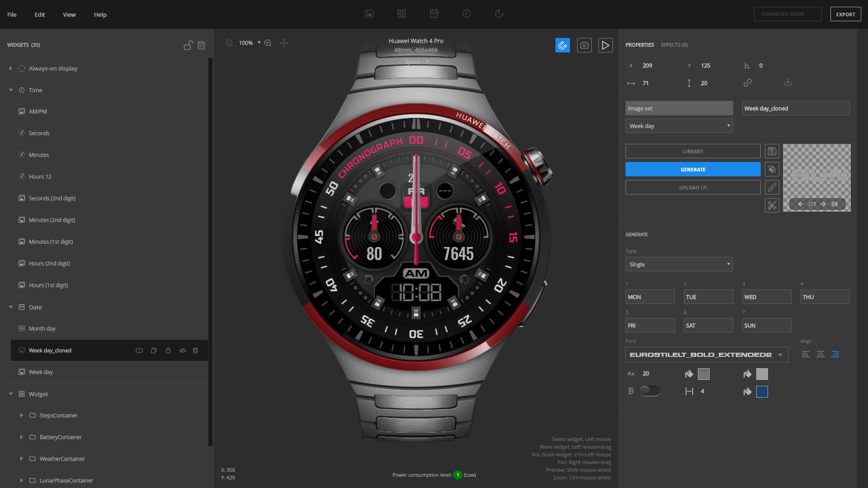Image resolution: width=868 pixels, height=488 pixels.
Task: Open the font selection dropdown
Action: tap(707, 355)
